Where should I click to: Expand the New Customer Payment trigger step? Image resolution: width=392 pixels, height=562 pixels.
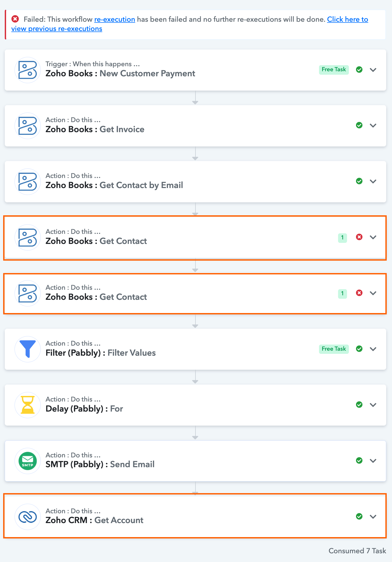click(x=373, y=70)
